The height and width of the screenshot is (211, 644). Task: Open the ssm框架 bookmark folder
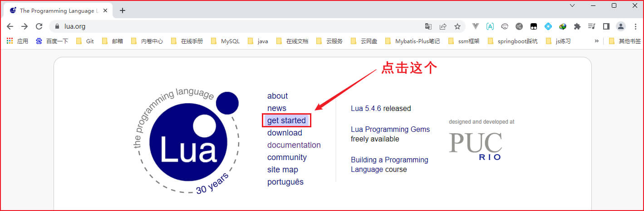click(464, 41)
